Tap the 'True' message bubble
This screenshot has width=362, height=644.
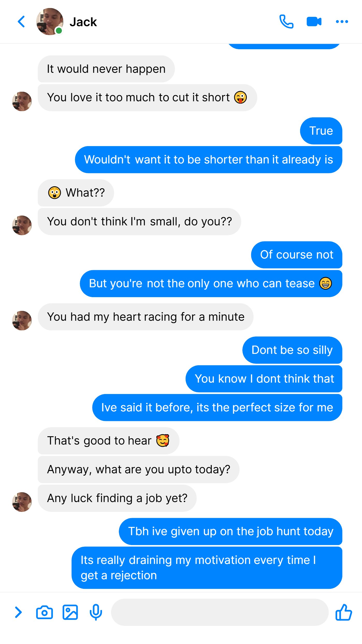pyautogui.click(x=321, y=131)
